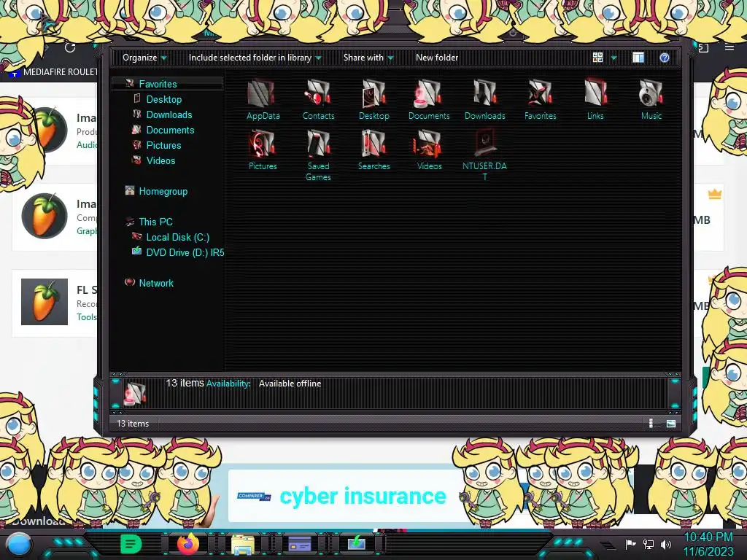Open the Downloads folder in file pane
Screen dimensions: 747x560
pos(485,99)
